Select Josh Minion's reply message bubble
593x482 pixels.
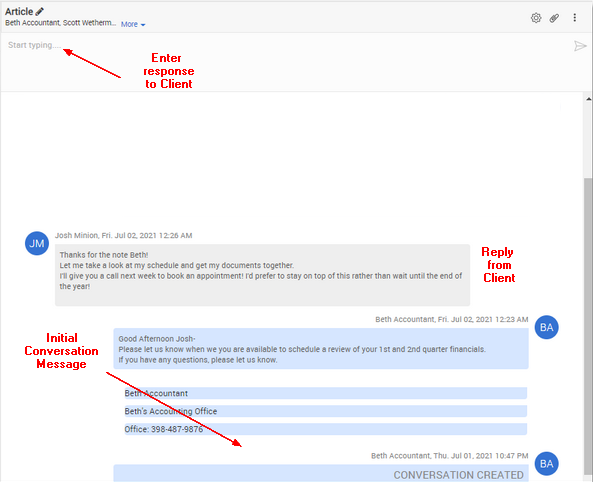[x=262, y=275]
